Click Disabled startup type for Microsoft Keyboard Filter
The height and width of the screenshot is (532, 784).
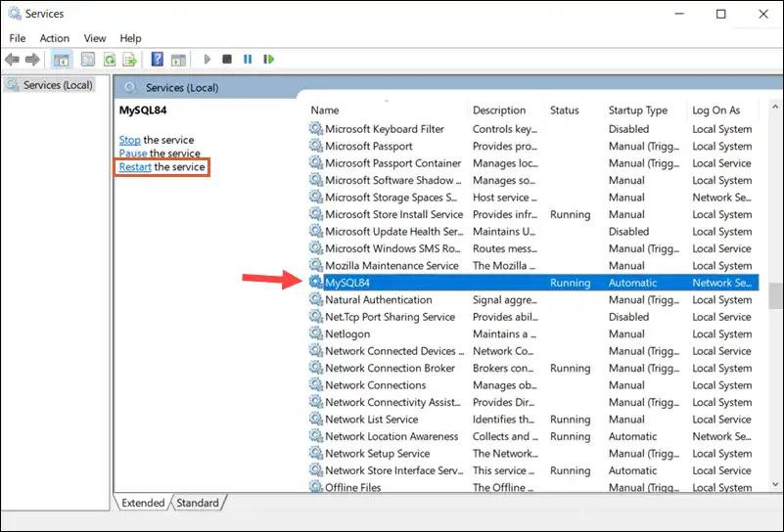click(628, 129)
